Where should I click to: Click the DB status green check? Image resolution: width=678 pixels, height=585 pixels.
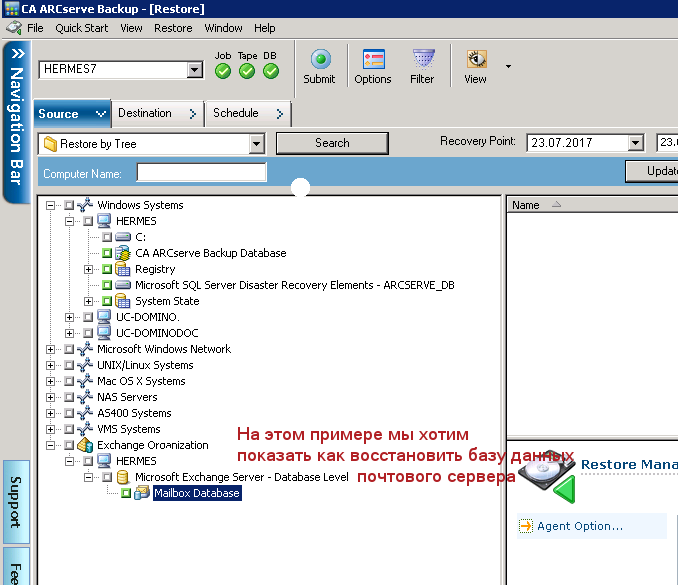click(271, 71)
